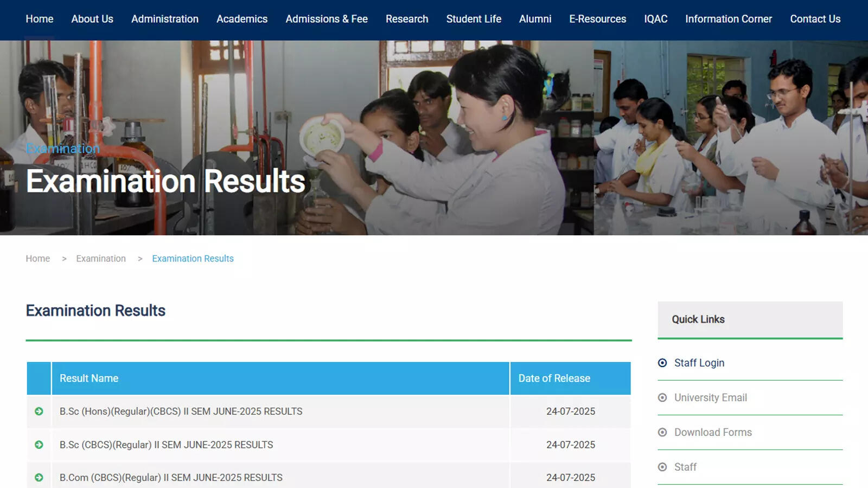This screenshot has height=488, width=868.
Task: Click the Examination Results section heading
Action: [x=95, y=311]
